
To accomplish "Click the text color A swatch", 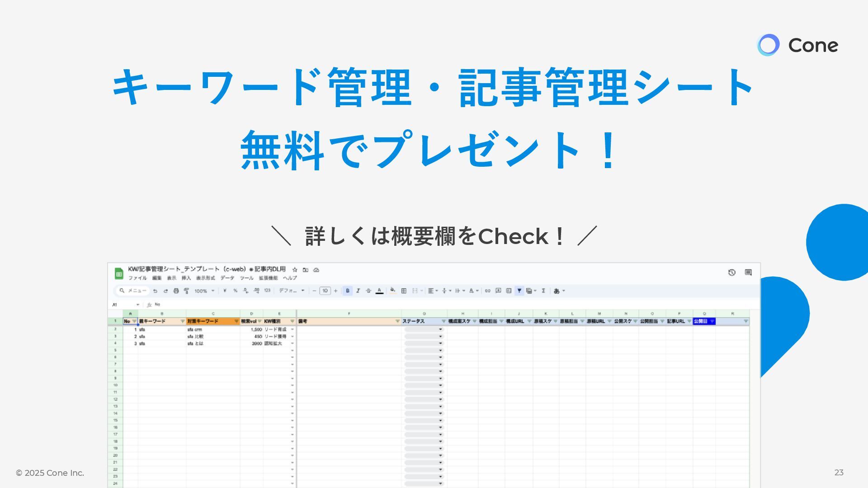I will click(x=379, y=291).
